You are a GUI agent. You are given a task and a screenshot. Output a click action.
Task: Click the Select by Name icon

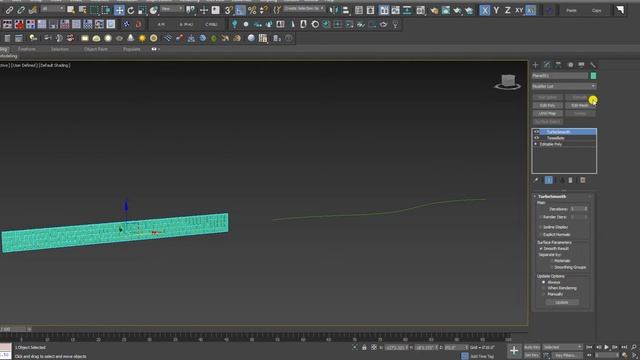pos(82,10)
